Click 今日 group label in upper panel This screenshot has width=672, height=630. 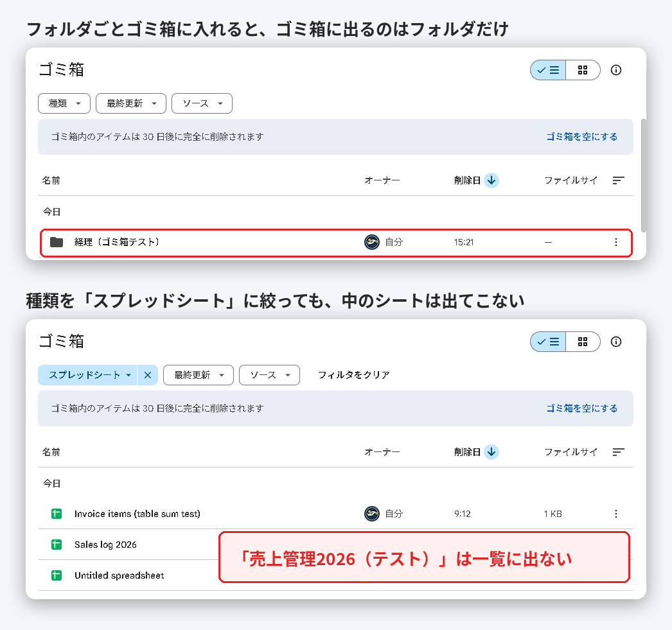point(52,212)
